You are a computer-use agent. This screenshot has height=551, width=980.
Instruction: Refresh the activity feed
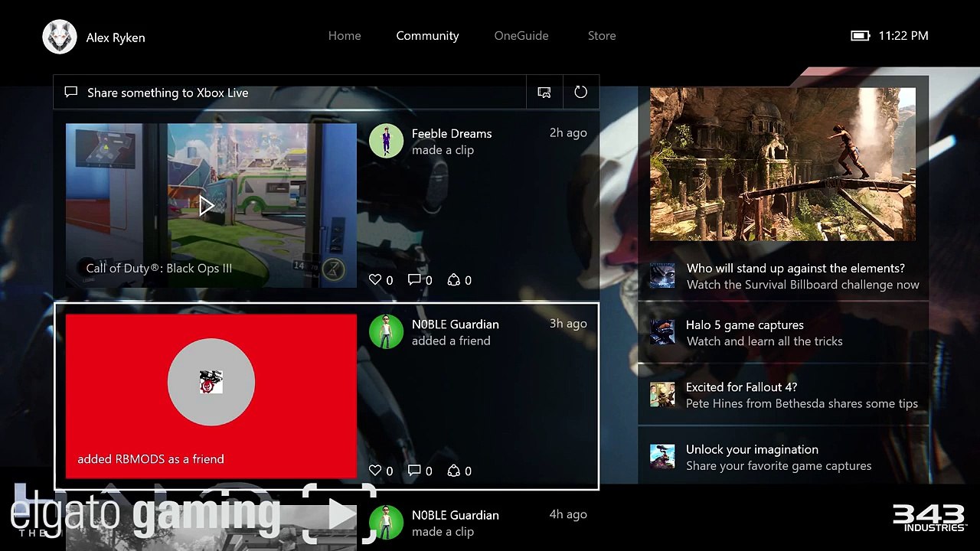581,93
